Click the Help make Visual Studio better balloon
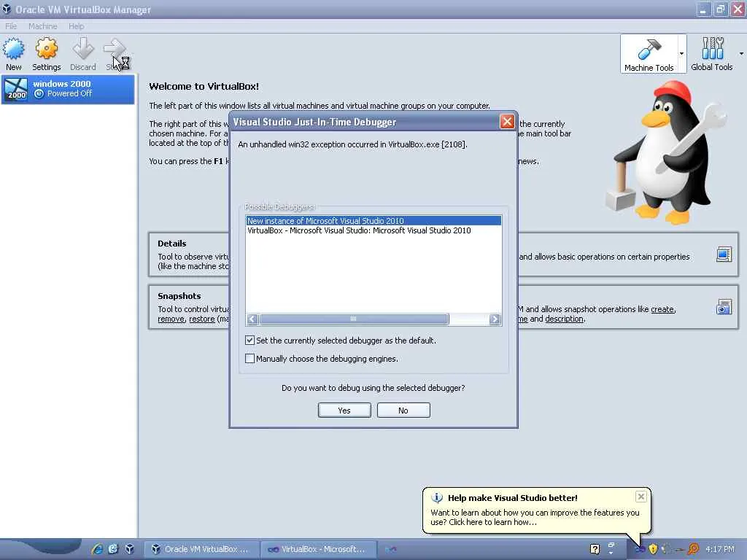This screenshot has height=560, width=747. point(536,510)
